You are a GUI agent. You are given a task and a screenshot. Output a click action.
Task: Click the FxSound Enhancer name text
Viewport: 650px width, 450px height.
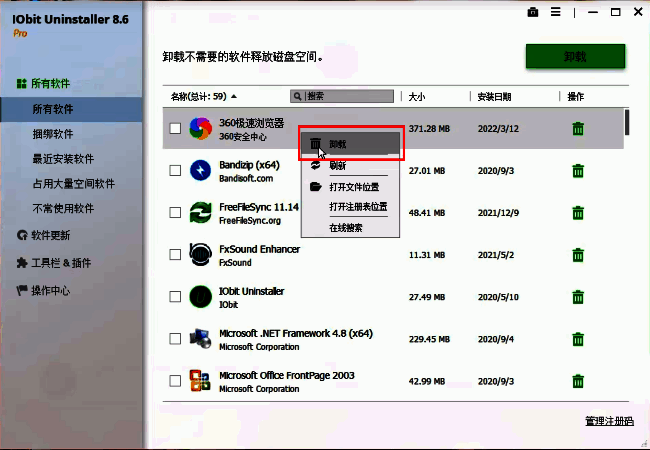pos(260,249)
